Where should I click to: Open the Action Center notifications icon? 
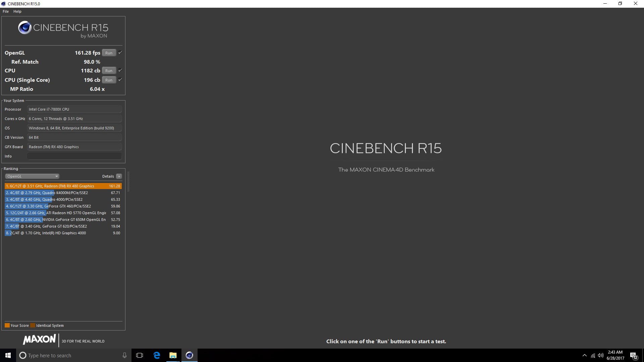pyautogui.click(x=634, y=356)
